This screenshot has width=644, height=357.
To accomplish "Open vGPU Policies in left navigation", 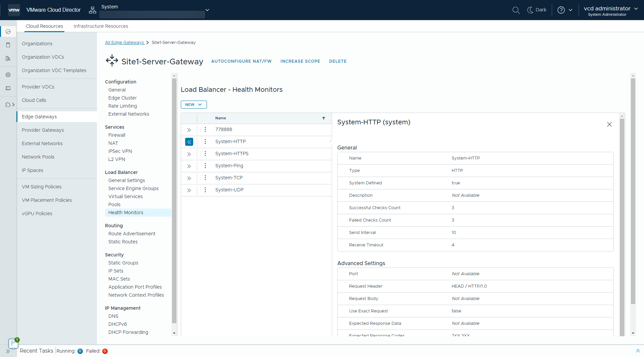I will [x=37, y=214].
